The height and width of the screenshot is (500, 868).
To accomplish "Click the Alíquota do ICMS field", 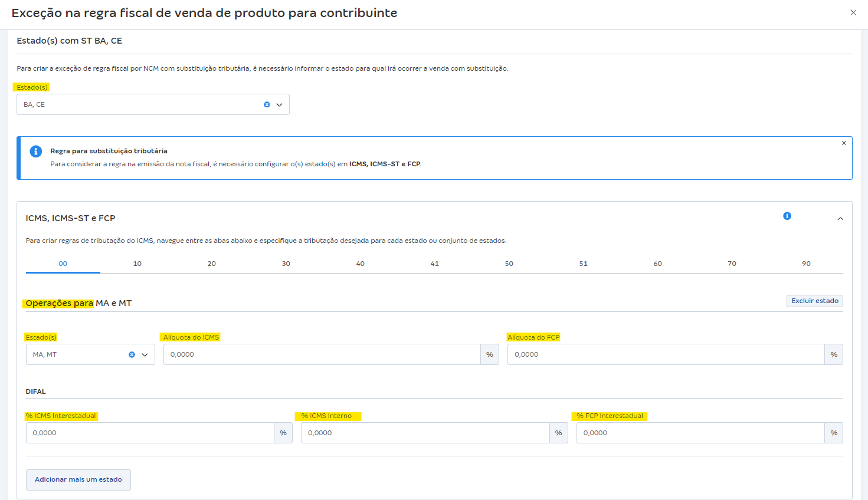I will [x=322, y=354].
